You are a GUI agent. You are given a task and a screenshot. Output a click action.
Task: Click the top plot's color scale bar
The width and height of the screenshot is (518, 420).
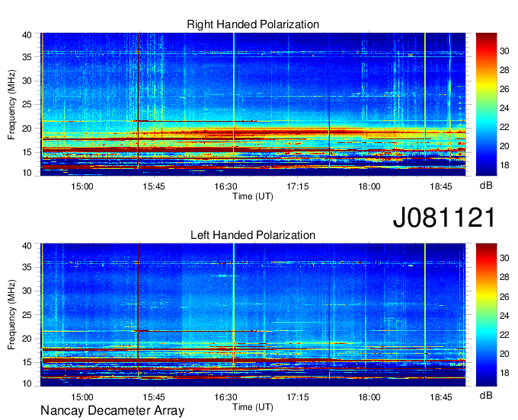(486, 104)
